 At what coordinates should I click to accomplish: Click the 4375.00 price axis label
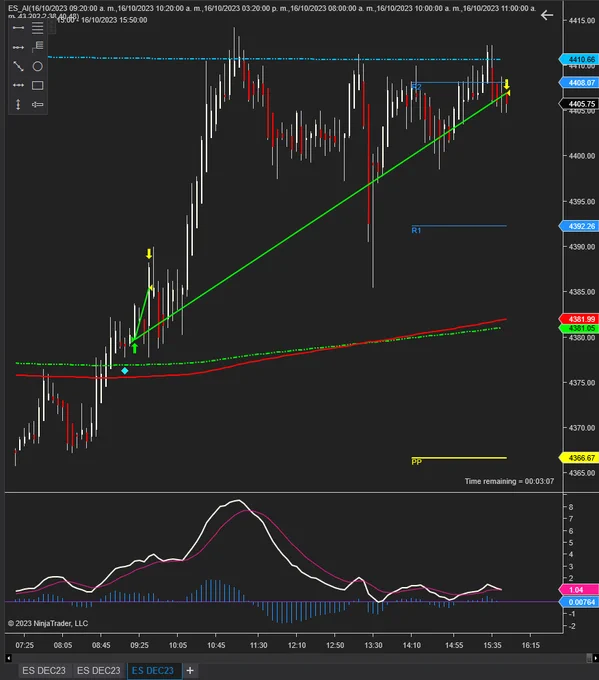582,383
